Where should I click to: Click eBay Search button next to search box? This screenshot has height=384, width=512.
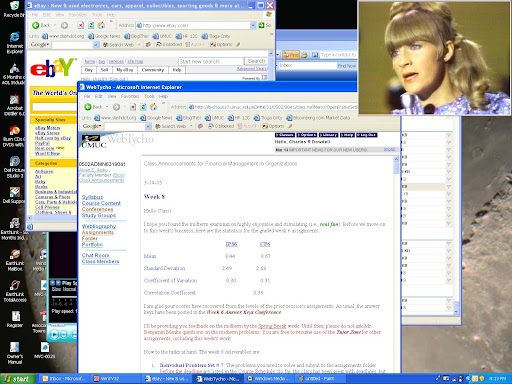click(256, 61)
